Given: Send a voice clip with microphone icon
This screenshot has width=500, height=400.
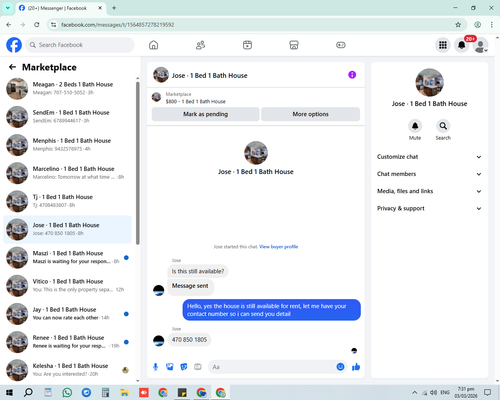Looking at the screenshot, I should pyautogui.click(x=155, y=367).
